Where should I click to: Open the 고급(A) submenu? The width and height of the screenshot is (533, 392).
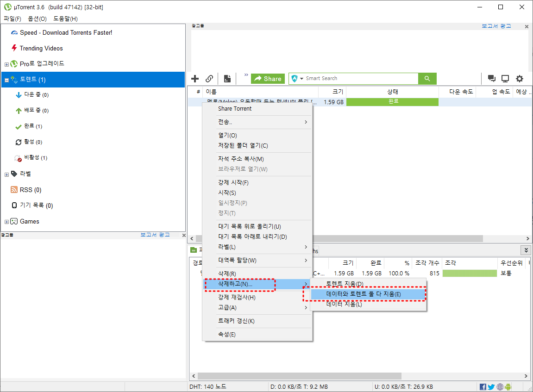coord(257,307)
